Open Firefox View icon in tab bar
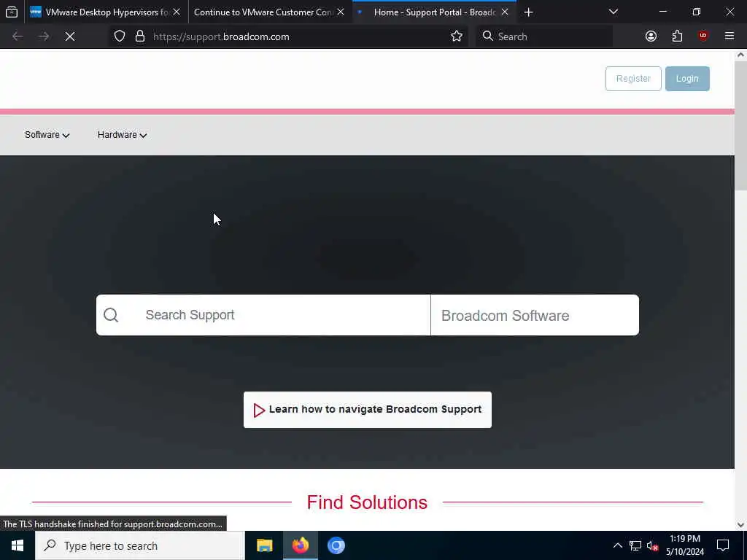 pyautogui.click(x=12, y=12)
